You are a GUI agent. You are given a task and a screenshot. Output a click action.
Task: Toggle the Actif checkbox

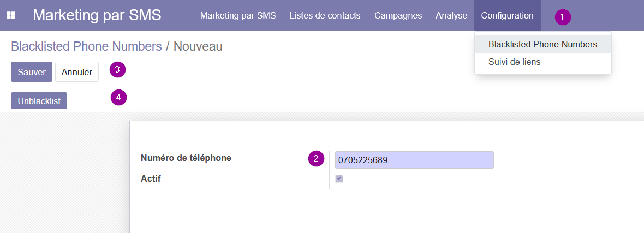pyautogui.click(x=339, y=179)
